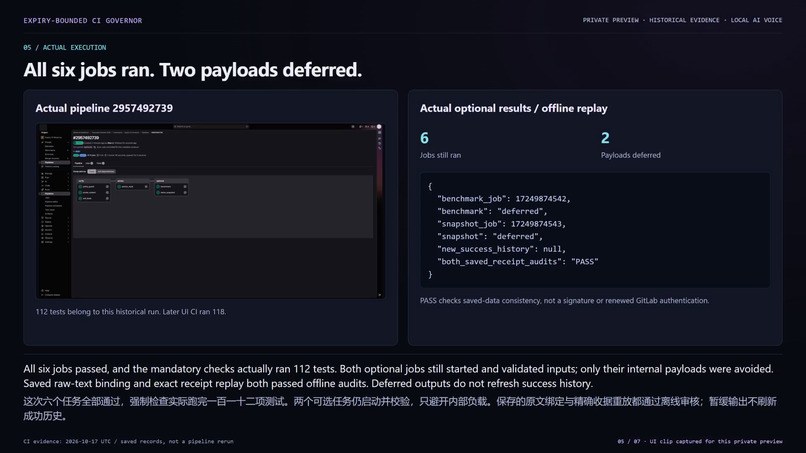This screenshot has height=453, width=806.
Task: Select the '"snapshot_job": 17249874543' JSON line
Action: [x=501, y=224]
